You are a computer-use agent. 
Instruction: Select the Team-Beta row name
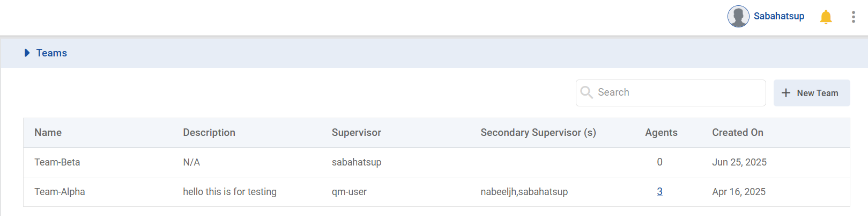57,162
